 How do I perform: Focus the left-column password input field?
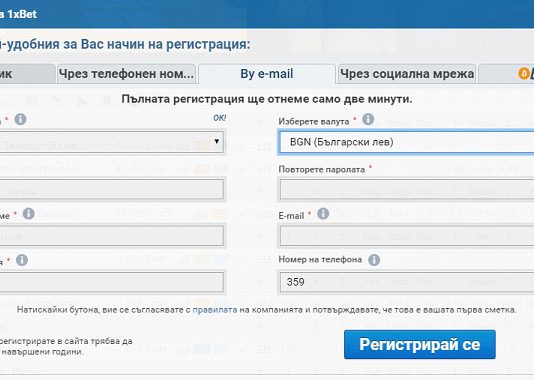[112, 189]
